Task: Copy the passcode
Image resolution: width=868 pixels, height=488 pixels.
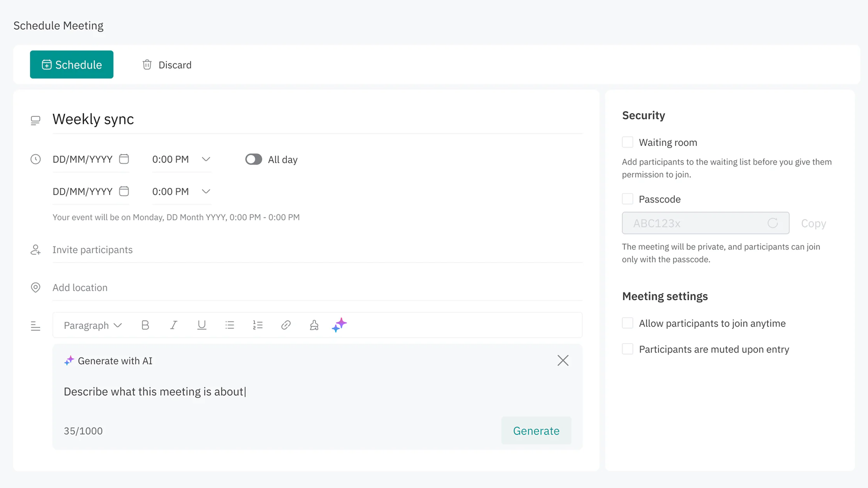Action: pyautogui.click(x=813, y=223)
